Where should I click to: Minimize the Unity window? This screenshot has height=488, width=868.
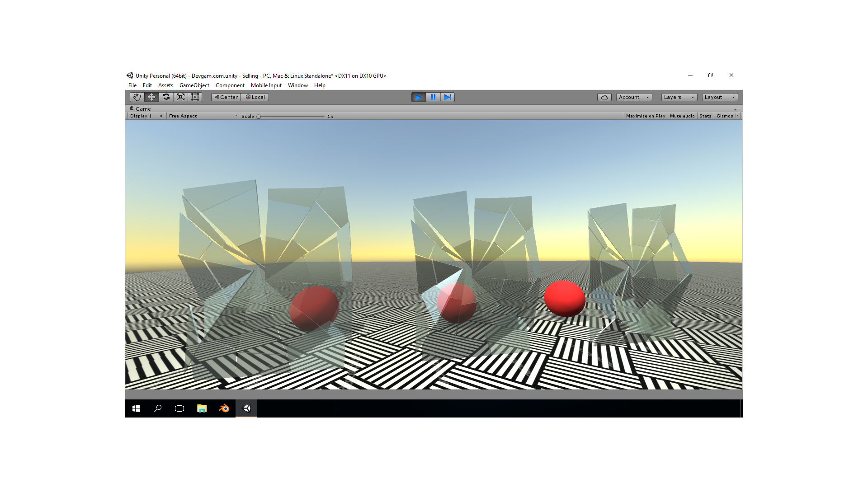[x=690, y=75]
